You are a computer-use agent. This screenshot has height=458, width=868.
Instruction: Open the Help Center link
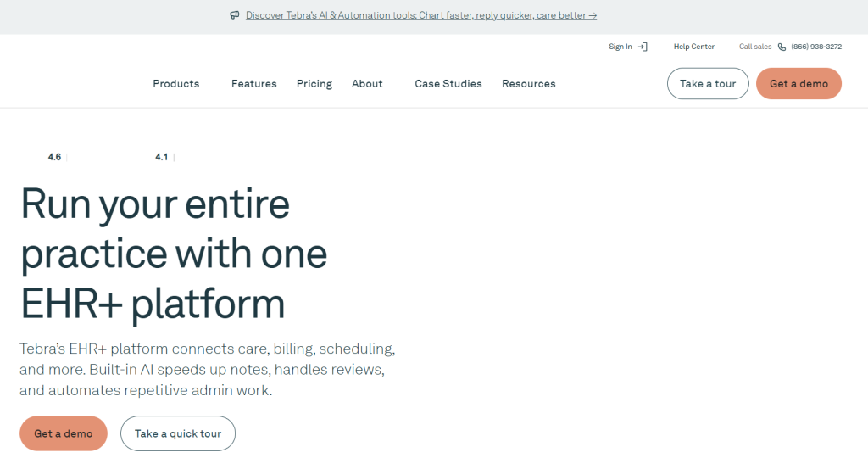[x=693, y=47]
